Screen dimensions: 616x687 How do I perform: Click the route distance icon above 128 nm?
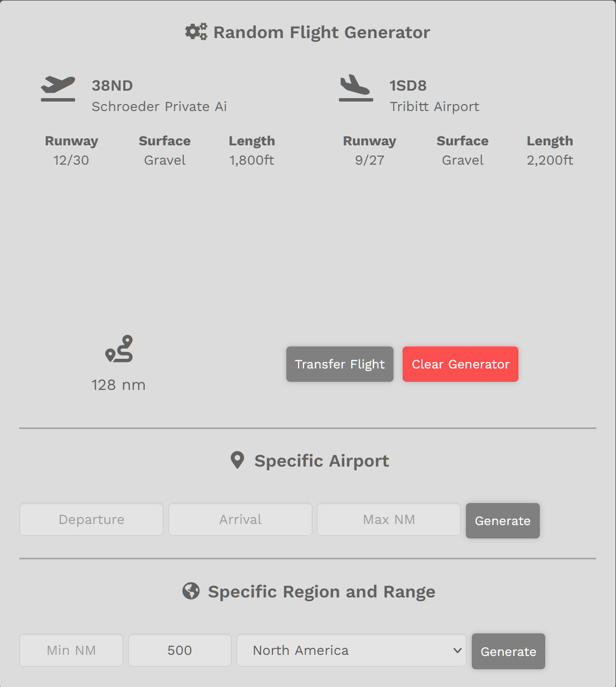pyautogui.click(x=119, y=349)
